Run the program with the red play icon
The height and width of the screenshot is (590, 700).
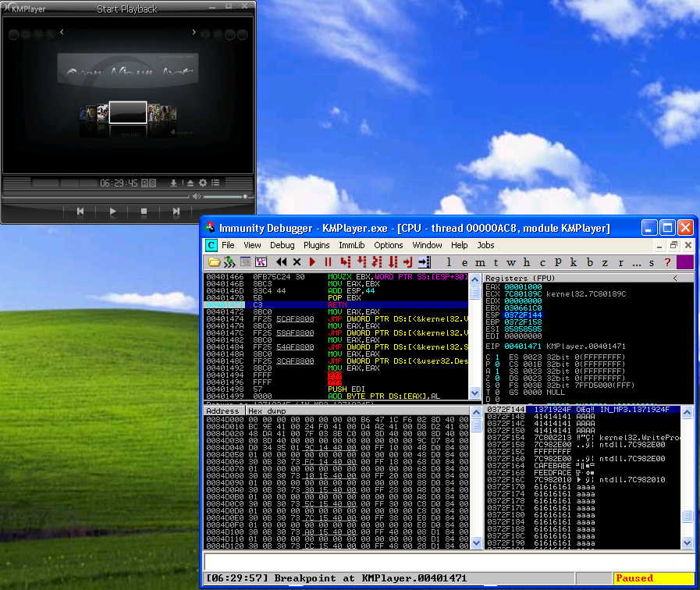(x=312, y=262)
